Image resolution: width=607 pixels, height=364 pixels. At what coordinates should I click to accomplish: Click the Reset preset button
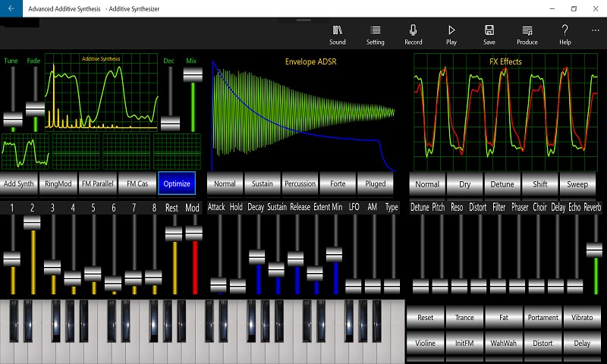[x=425, y=317]
